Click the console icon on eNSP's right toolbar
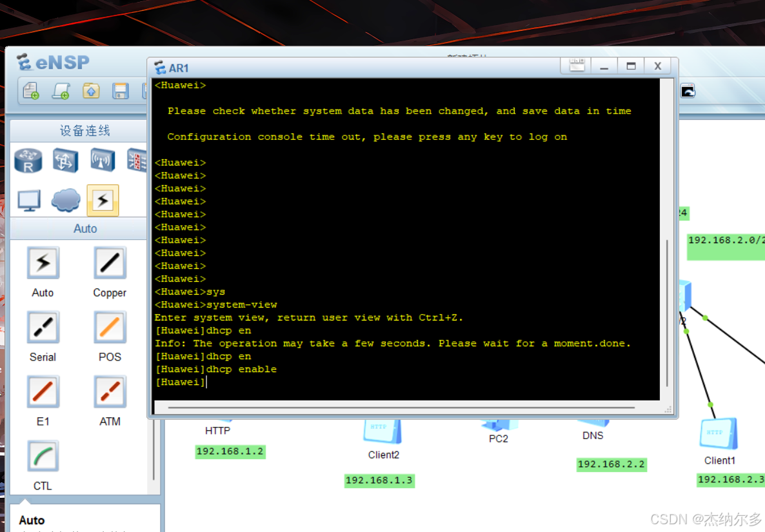 tap(688, 91)
